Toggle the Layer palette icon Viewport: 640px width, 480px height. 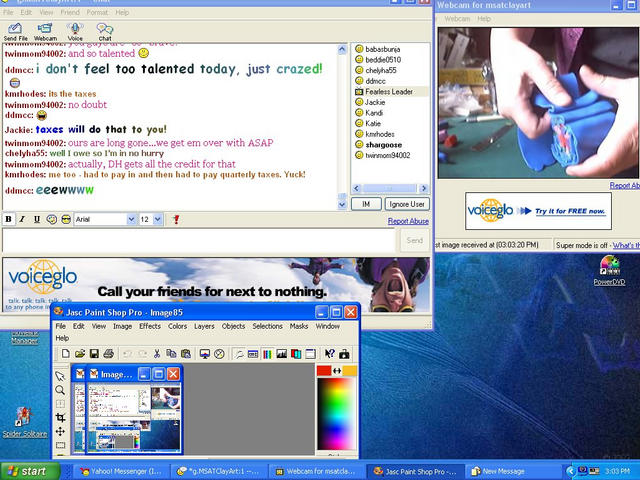[x=296, y=353]
